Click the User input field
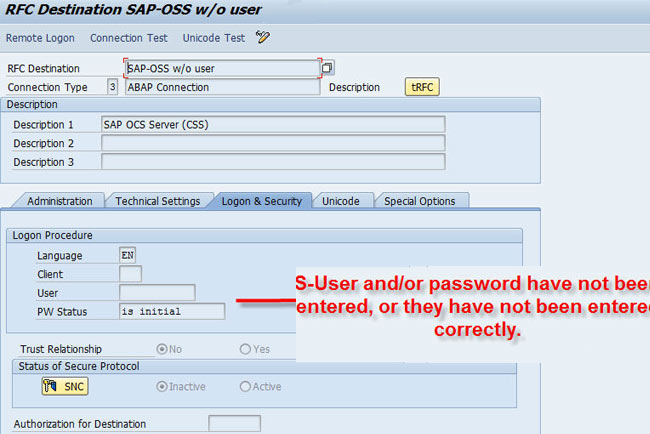This screenshot has height=434, width=650. (x=157, y=293)
